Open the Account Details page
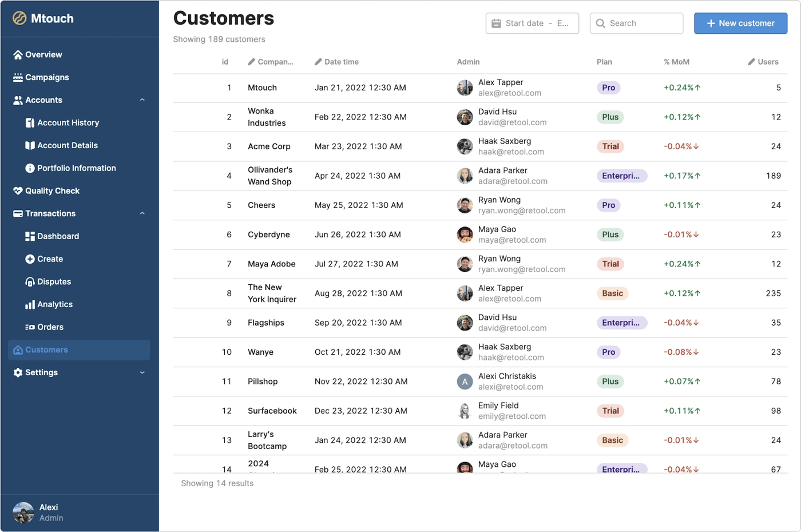Viewport: 801px width, 532px height. (68, 145)
